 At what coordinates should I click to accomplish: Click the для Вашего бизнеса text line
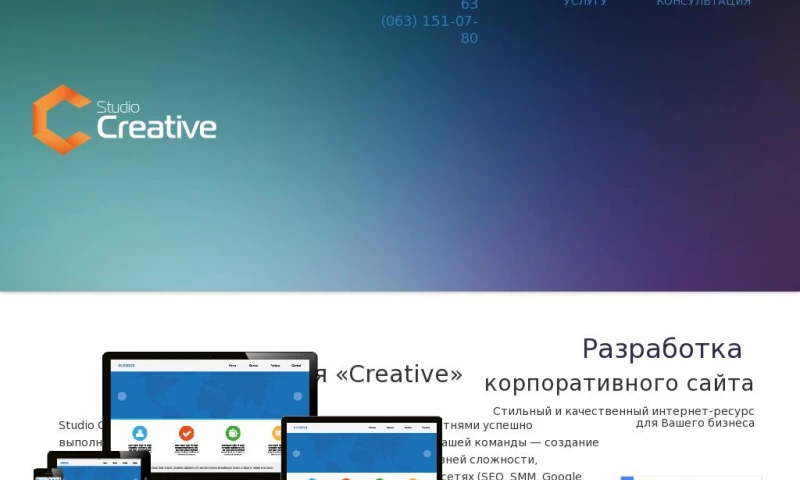click(x=695, y=423)
